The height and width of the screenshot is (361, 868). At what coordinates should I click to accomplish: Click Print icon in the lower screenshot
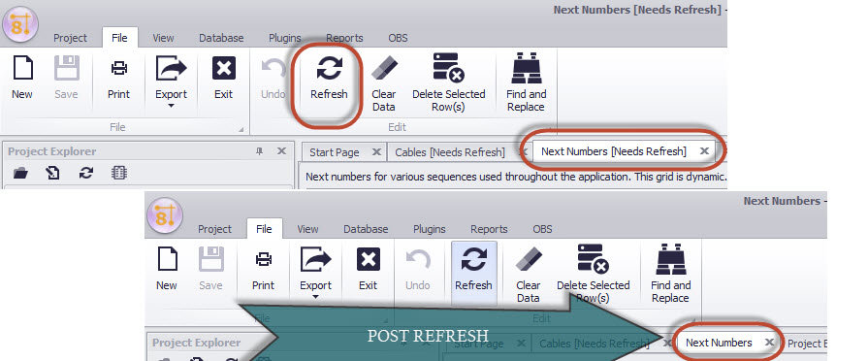click(x=263, y=260)
